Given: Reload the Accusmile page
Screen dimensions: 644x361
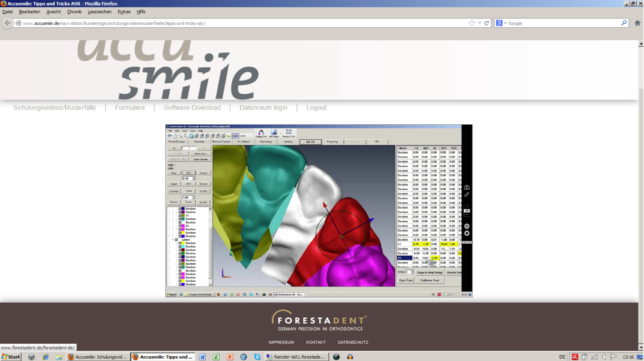Looking at the screenshot, I should pos(487,23).
